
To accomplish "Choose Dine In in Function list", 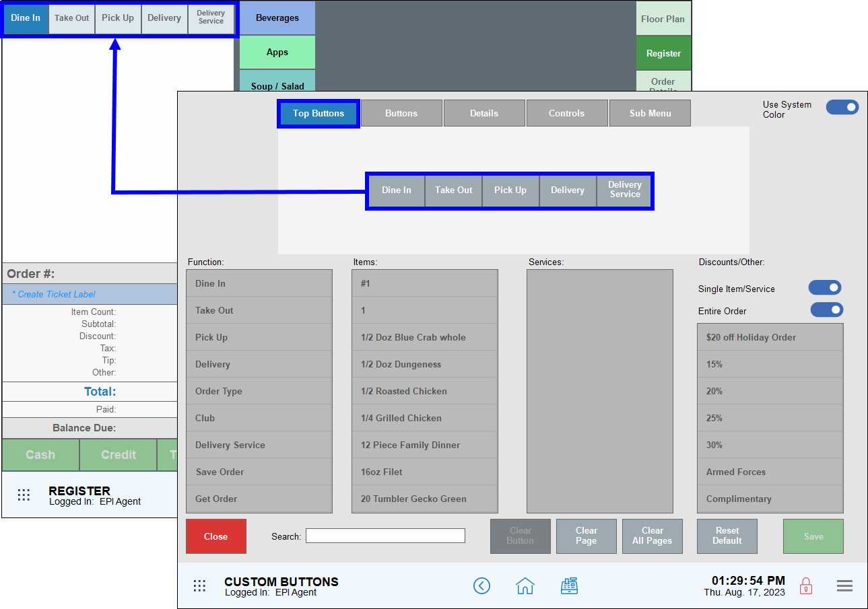I will tap(259, 283).
